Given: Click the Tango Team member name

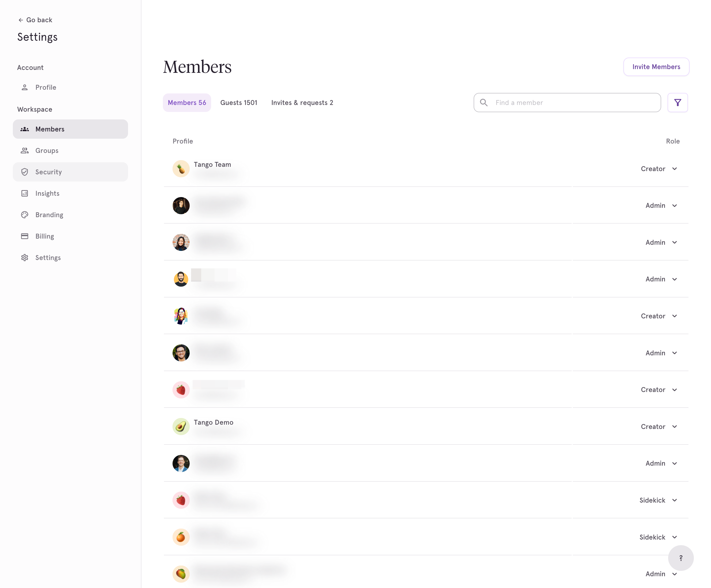Looking at the screenshot, I should 212,164.
